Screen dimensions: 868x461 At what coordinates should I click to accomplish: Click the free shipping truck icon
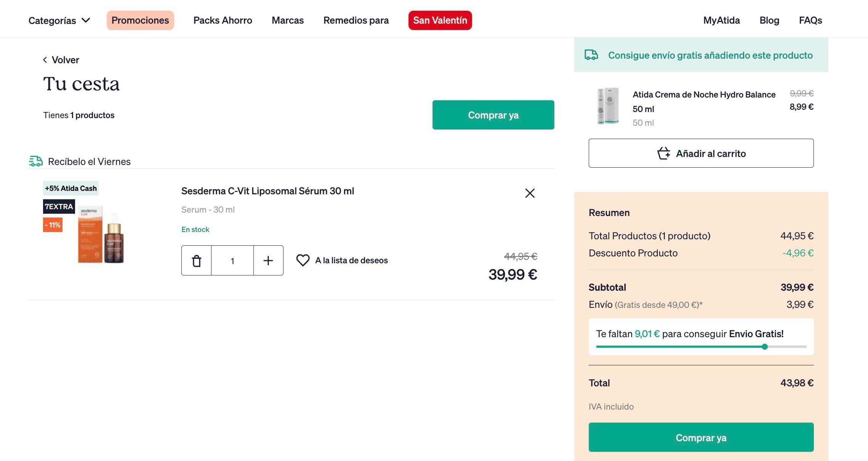pos(591,55)
